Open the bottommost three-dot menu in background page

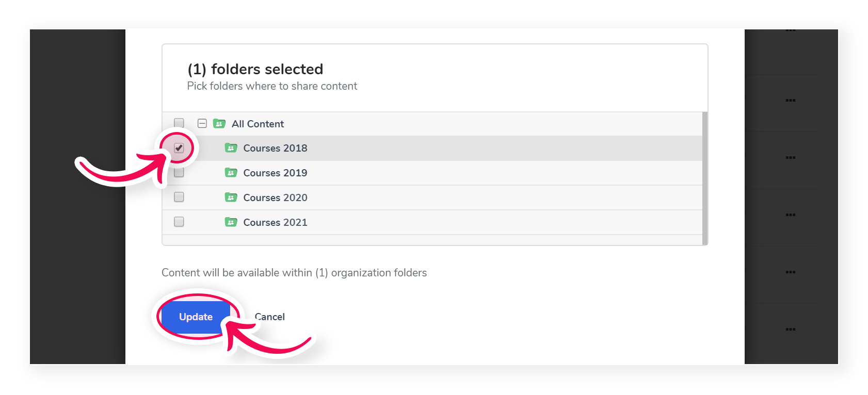pos(790,329)
